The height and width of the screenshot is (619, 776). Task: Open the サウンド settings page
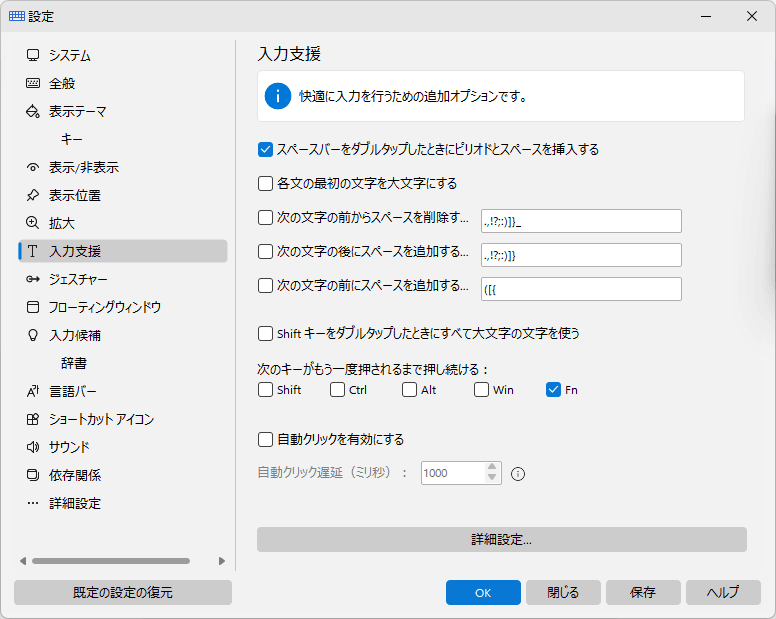click(x=123, y=447)
